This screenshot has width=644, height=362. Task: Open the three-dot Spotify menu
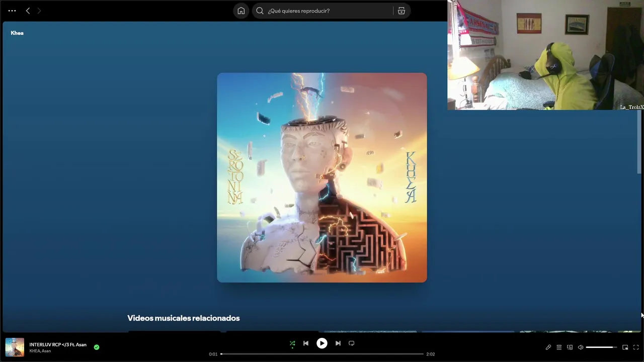click(12, 11)
